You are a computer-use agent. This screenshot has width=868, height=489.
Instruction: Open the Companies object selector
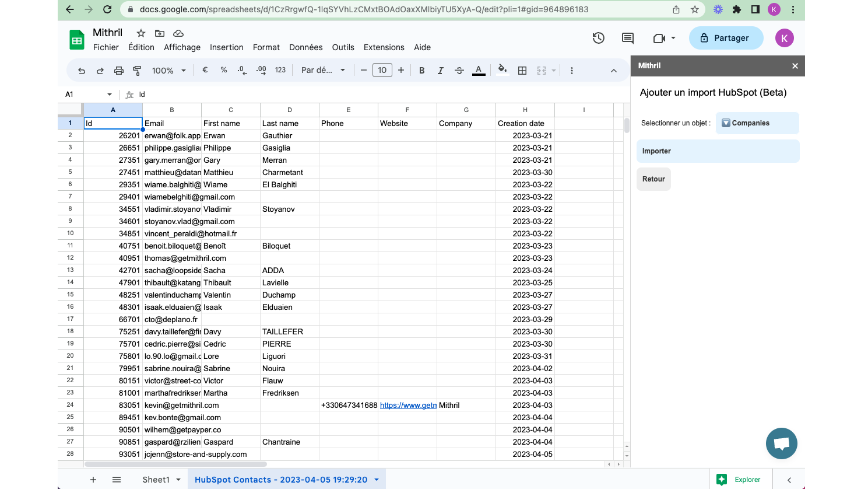(757, 123)
